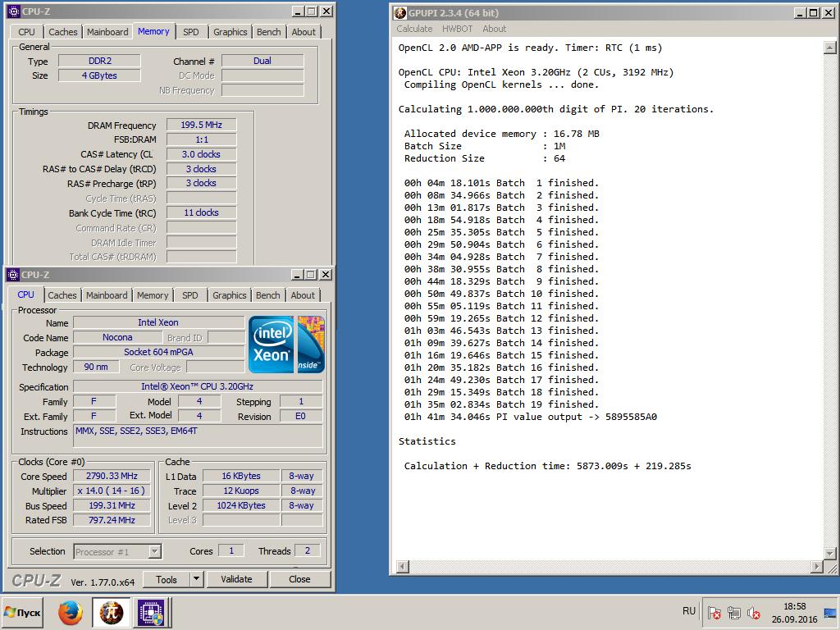Select About tab in the lower CPU-Z window
Screen dimensions: 840x630
coord(303,295)
